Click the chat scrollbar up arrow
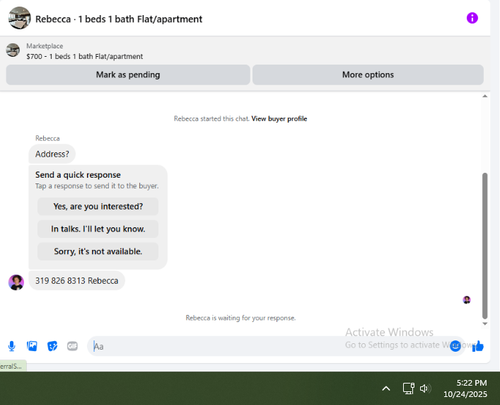 pos(485,96)
